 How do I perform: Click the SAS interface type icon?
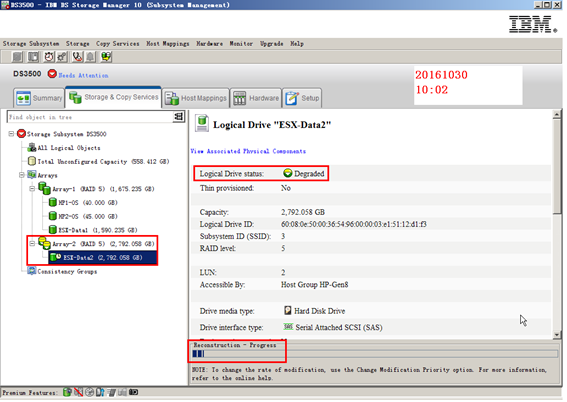click(288, 327)
